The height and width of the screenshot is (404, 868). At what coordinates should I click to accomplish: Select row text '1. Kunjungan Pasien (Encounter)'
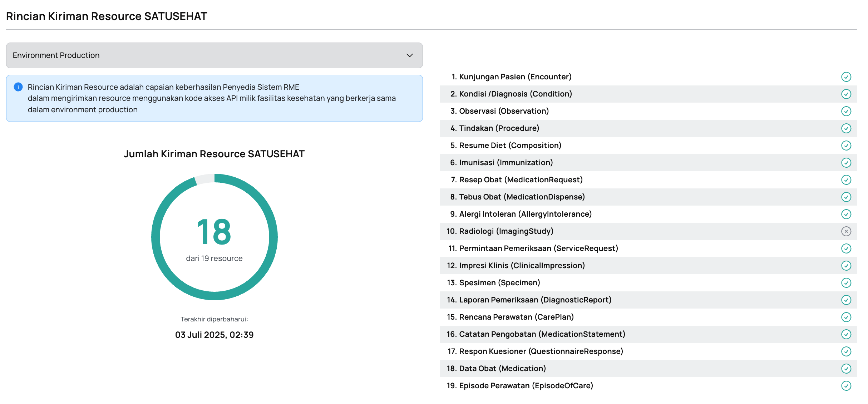[512, 77]
